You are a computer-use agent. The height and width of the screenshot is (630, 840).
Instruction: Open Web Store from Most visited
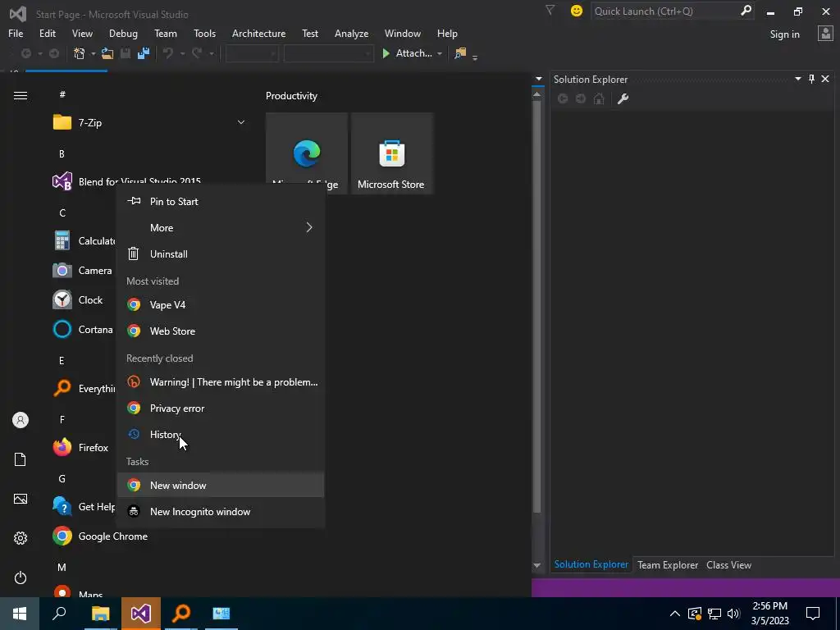221,331
